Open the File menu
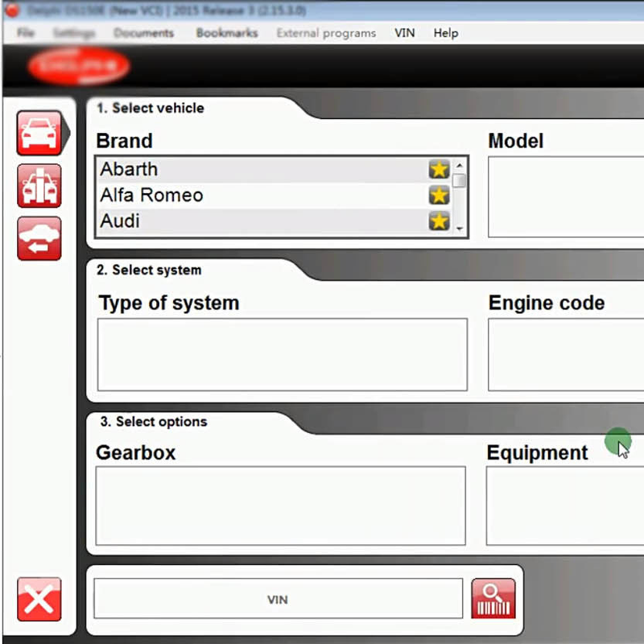Image resolution: width=644 pixels, height=644 pixels. [26, 33]
